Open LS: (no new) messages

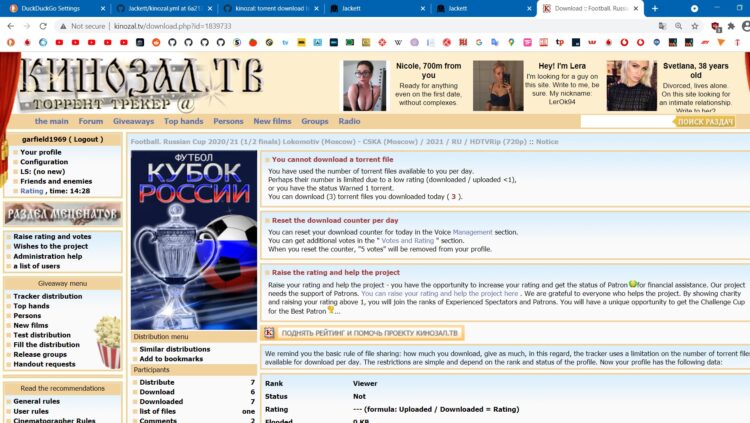(43, 171)
